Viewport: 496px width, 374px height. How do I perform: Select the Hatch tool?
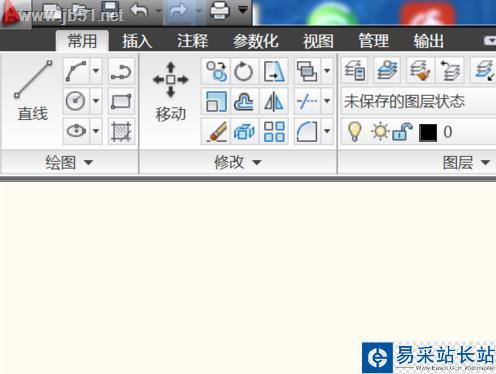121,131
